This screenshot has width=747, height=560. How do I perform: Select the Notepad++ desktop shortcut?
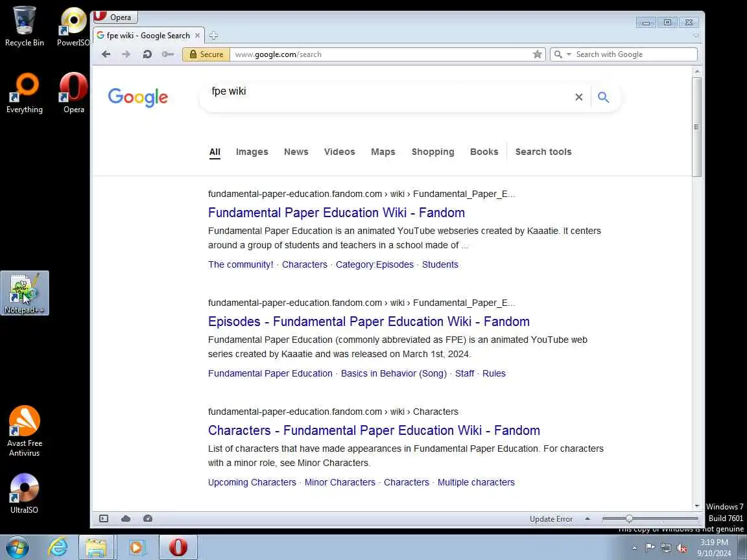pyautogui.click(x=24, y=294)
